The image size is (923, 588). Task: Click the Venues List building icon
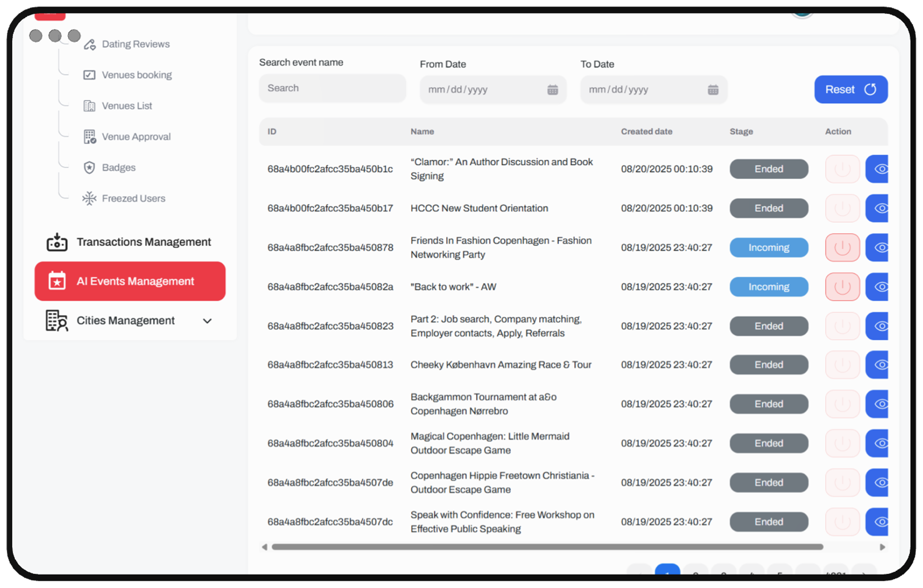click(89, 106)
